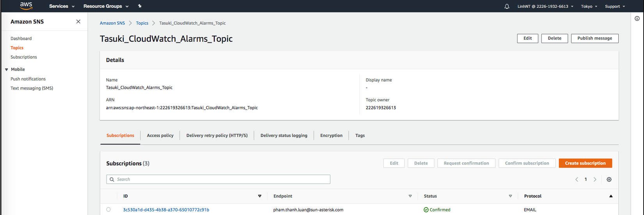
Task: Click the subscriptions Search field
Action: pyautogui.click(x=218, y=179)
